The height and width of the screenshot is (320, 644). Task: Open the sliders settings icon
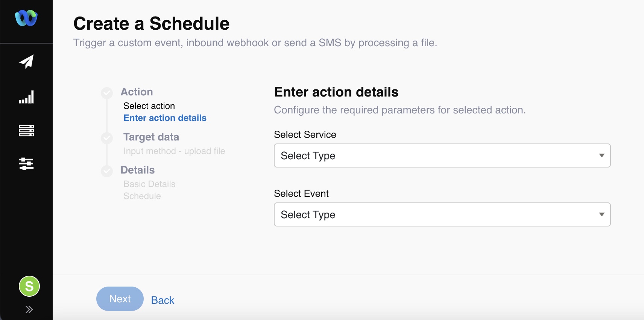pyautogui.click(x=26, y=164)
